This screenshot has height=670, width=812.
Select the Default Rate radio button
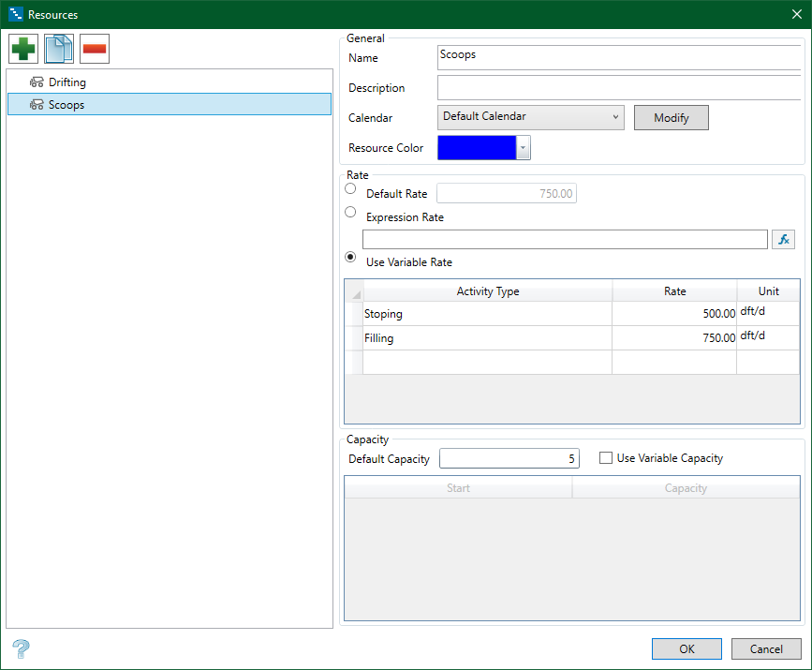[350, 189]
